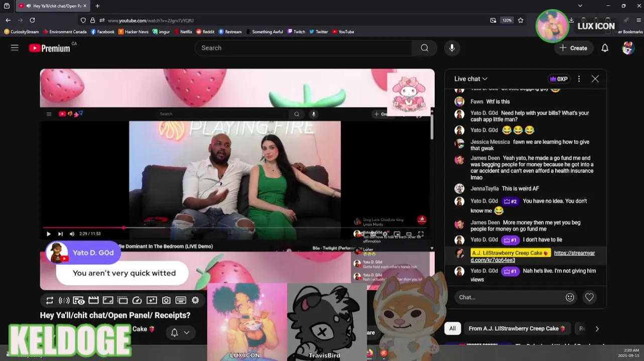The height and width of the screenshot is (361, 644).
Task: Go to YouTube Premium home logo
Action: pyautogui.click(x=49, y=48)
